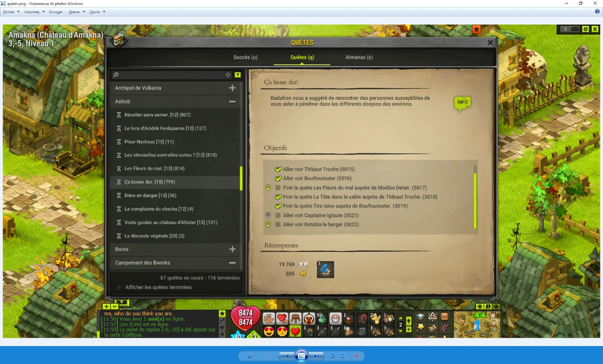Image resolution: width=603 pixels, height=364 pixels.
Task: Toggle checkbox for 'Aller voir Thibaut Truche'
Action: [278, 170]
